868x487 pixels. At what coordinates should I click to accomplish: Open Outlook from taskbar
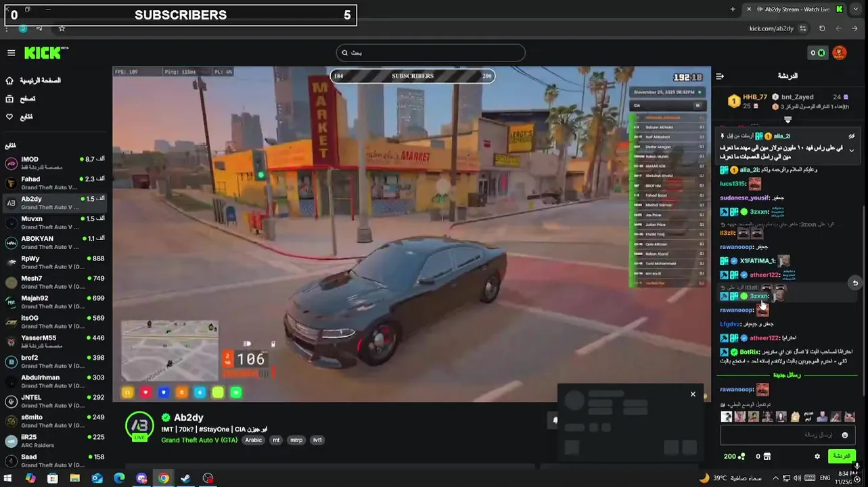97,478
